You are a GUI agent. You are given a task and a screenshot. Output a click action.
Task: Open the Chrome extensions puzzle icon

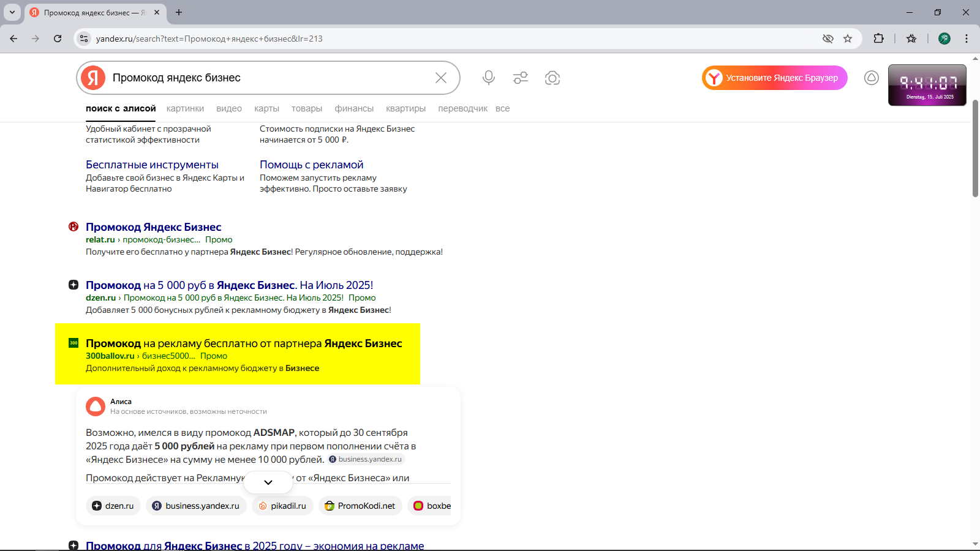click(x=878, y=39)
